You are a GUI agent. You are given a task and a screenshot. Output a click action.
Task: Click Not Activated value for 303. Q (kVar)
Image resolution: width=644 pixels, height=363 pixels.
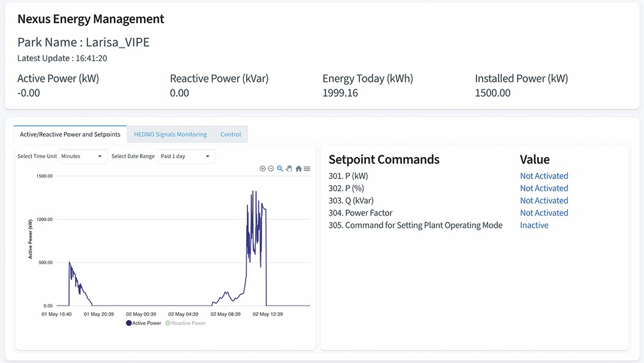pyautogui.click(x=544, y=200)
